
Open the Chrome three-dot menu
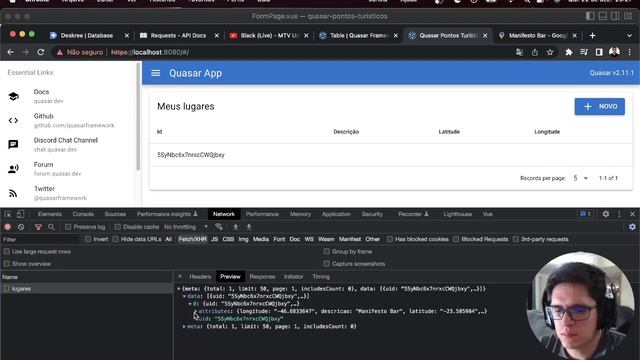coord(629,52)
